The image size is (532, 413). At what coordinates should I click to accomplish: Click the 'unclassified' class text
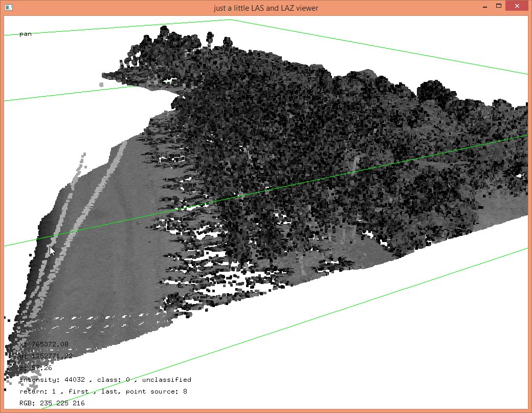[166, 380]
